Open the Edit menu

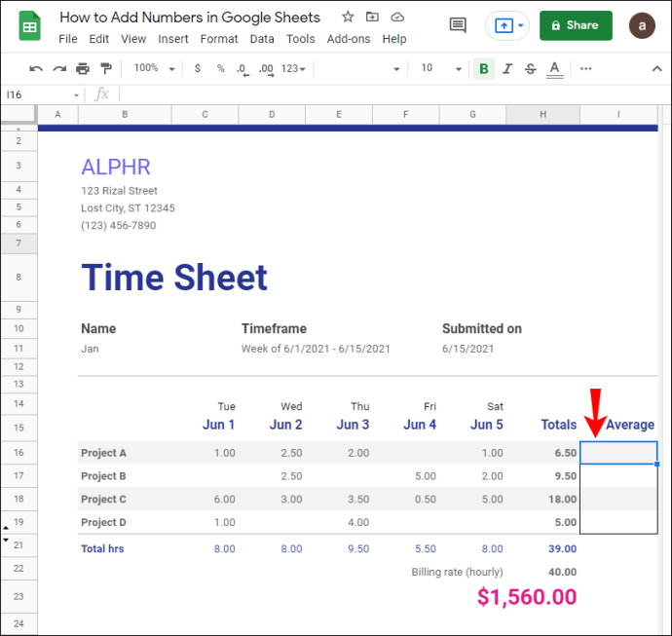99,39
